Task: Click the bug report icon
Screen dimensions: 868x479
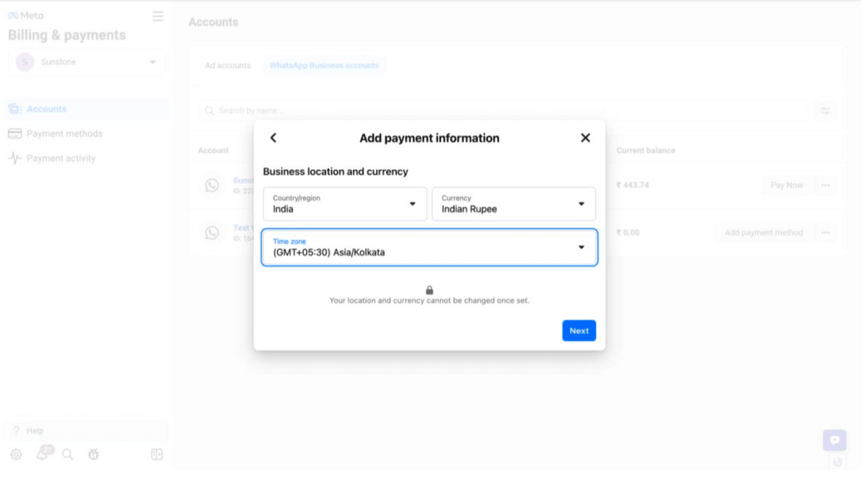Action: click(93, 454)
